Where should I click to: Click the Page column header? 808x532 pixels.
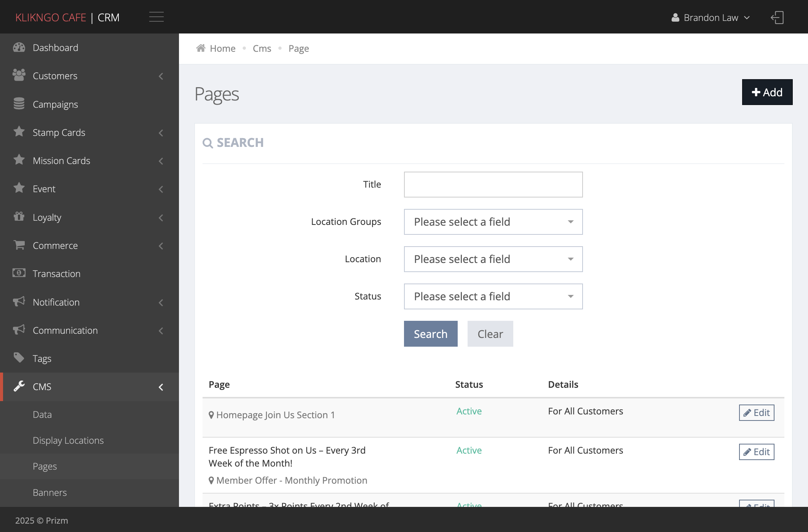219,384
